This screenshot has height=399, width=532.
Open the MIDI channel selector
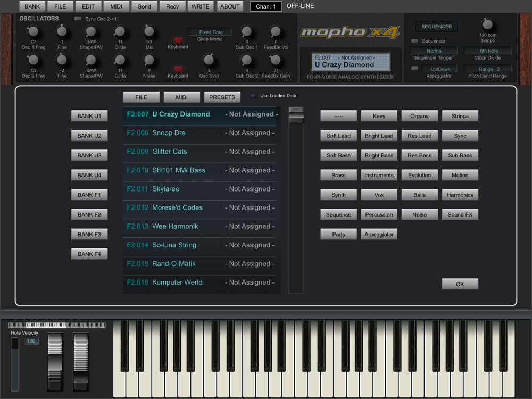266,6
